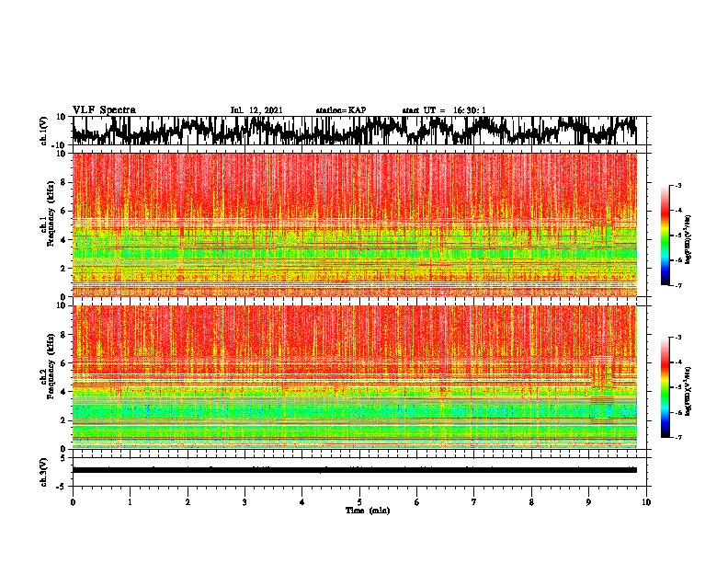This screenshot has height=563, width=728.
Task: Click time-axis tick label "9"
Action: coord(588,502)
